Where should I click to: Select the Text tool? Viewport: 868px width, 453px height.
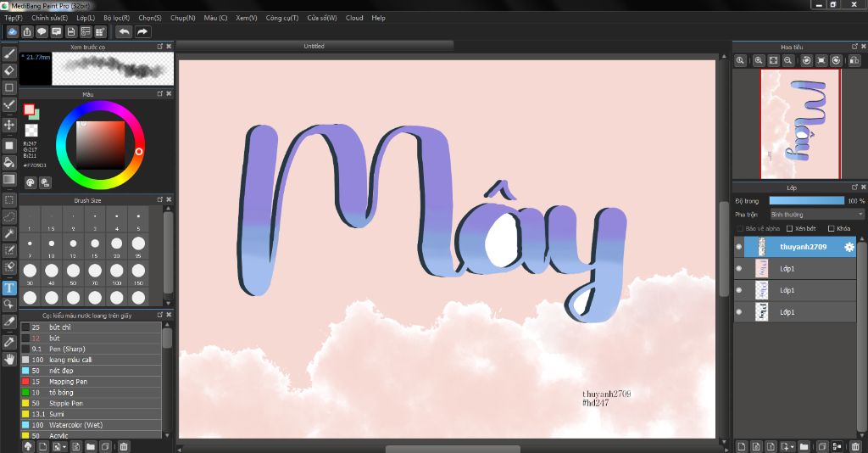point(8,288)
